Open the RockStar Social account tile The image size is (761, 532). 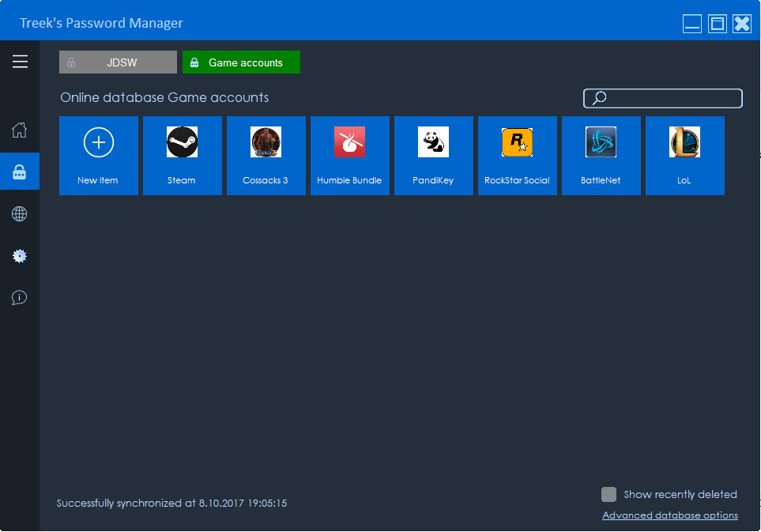pyautogui.click(x=518, y=155)
